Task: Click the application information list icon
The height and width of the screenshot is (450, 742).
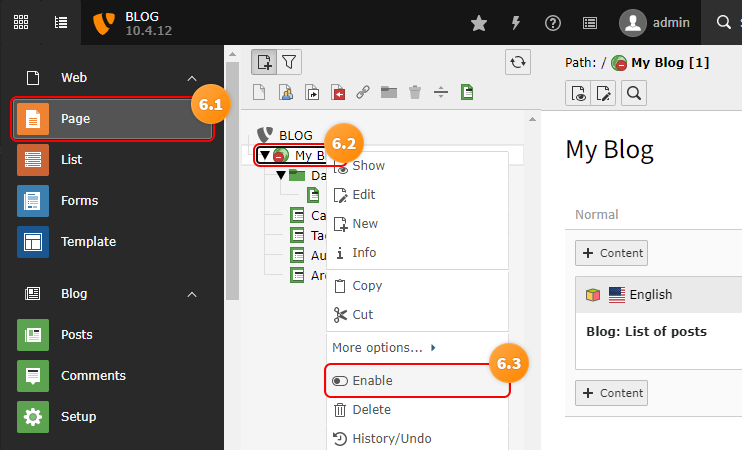Action: click(x=590, y=23)
